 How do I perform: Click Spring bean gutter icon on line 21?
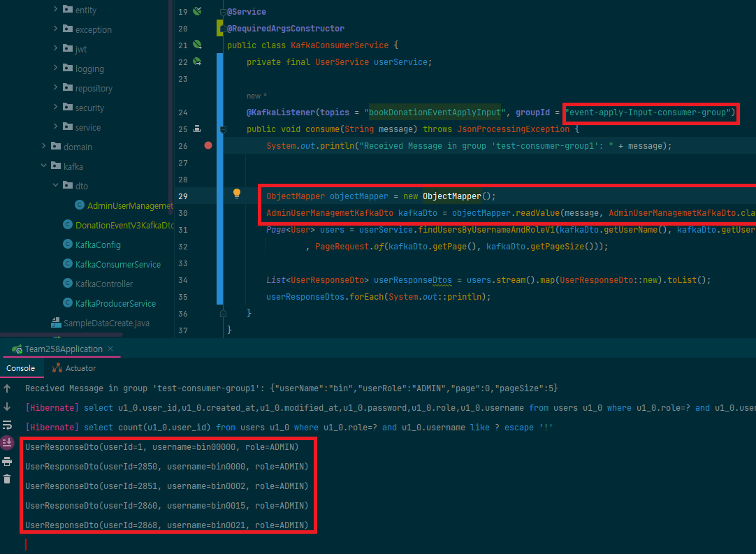coord(197,45)
